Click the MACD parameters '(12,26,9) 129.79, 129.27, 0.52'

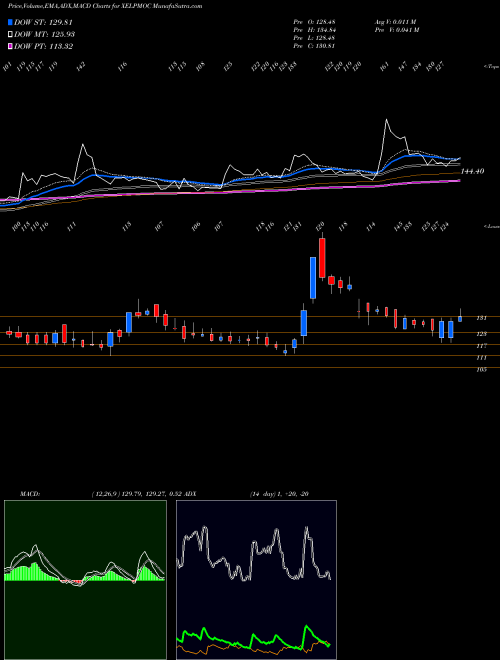pyautogui.click(x=136, y=494)
